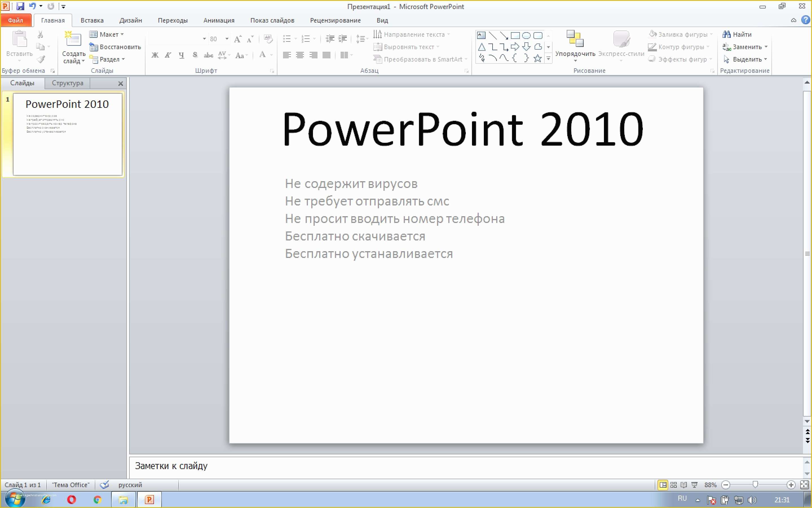Click the spell check icon in status bar
This screenshot has width=812, height=508.
coord(105,485)
